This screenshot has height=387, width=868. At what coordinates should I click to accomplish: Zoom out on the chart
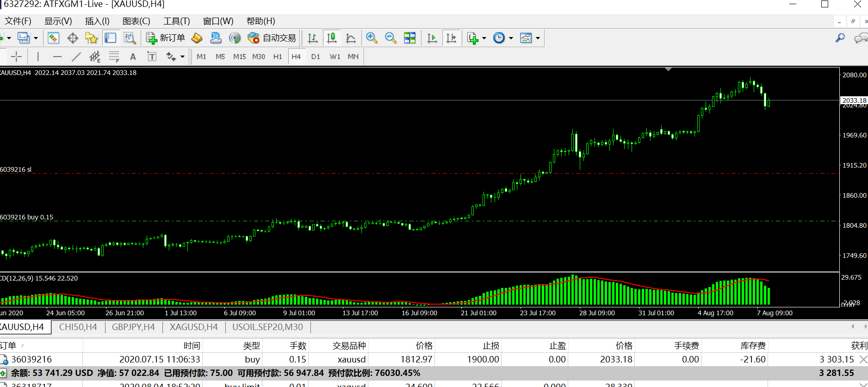391,38
